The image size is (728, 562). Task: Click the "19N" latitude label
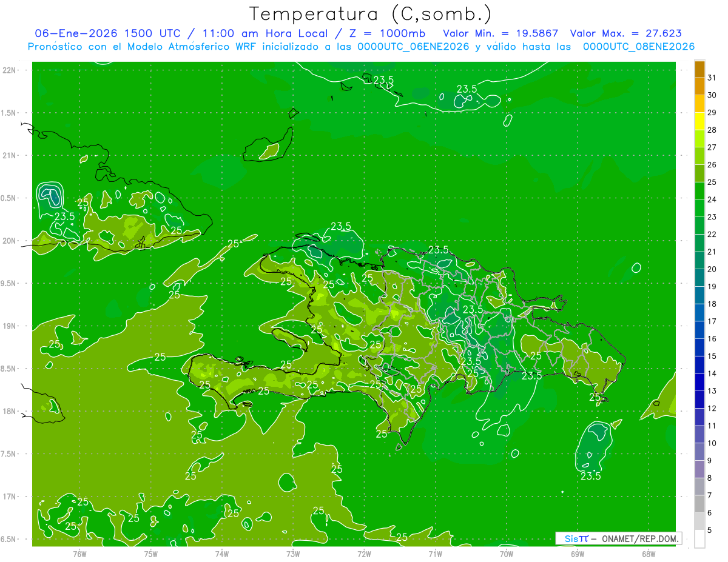click(x=10, y=326)
